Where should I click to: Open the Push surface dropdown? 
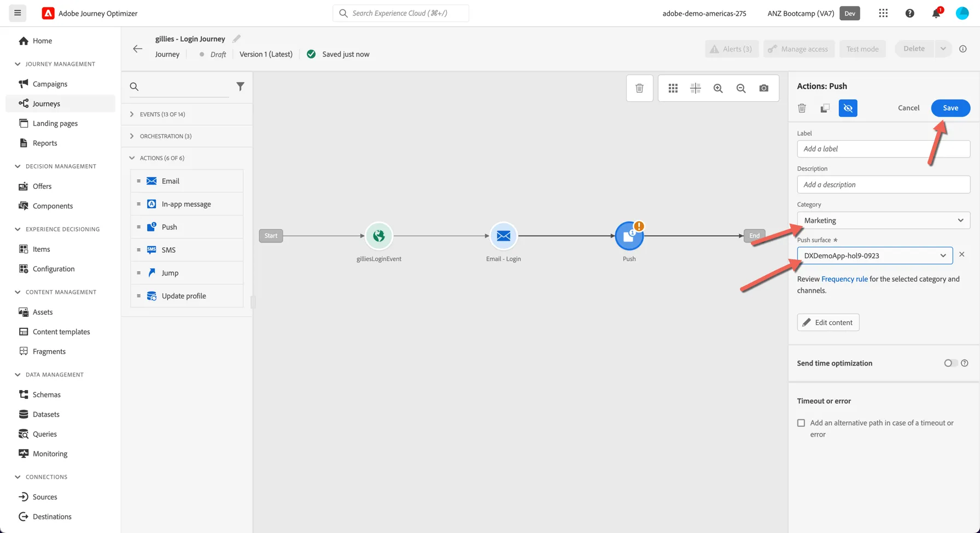(x=874, y=256)
